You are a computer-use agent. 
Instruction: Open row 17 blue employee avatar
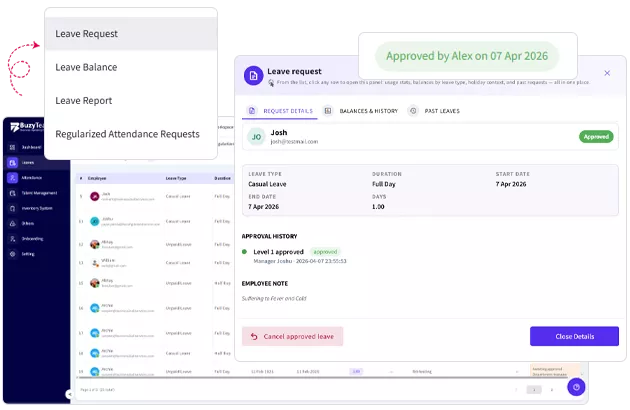pos(94,333)
